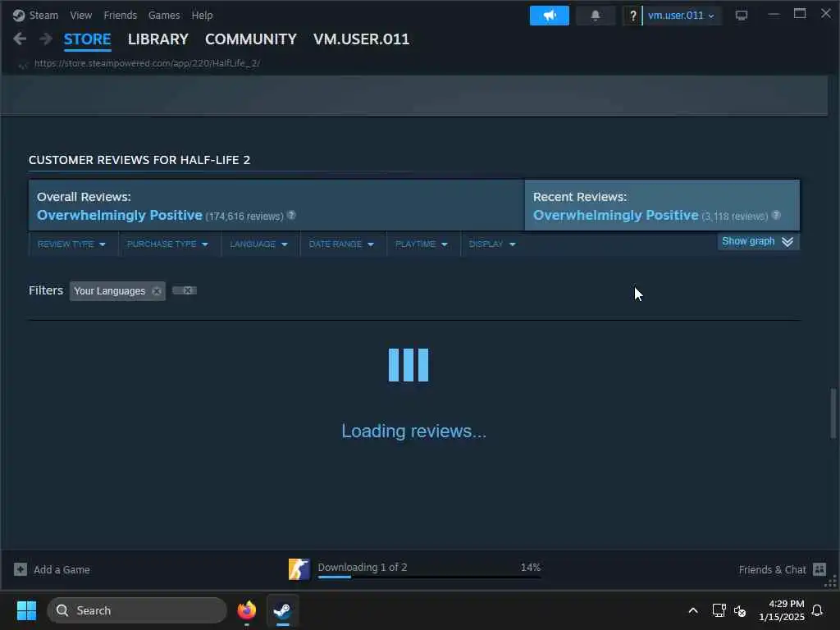Screen dimensions: 840x630
Task: Remove the Your Languages filter with its x
Action: 157,291
